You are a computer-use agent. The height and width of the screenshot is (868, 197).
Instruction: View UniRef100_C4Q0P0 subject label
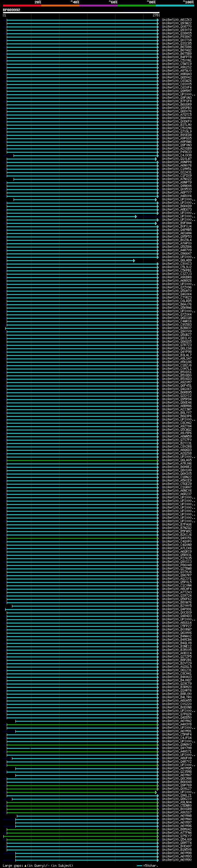point(176,541)
